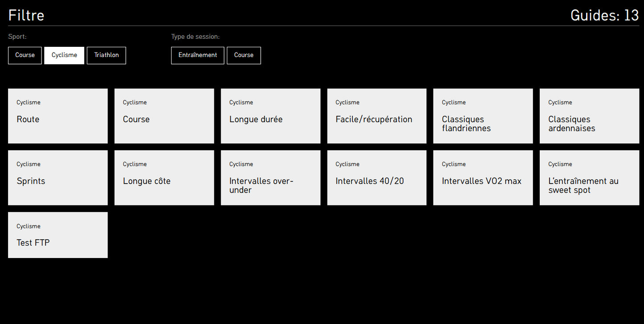This screenshot has width=644, height=324.
Task: Click the Filtre heading
Action: (26, 15)
